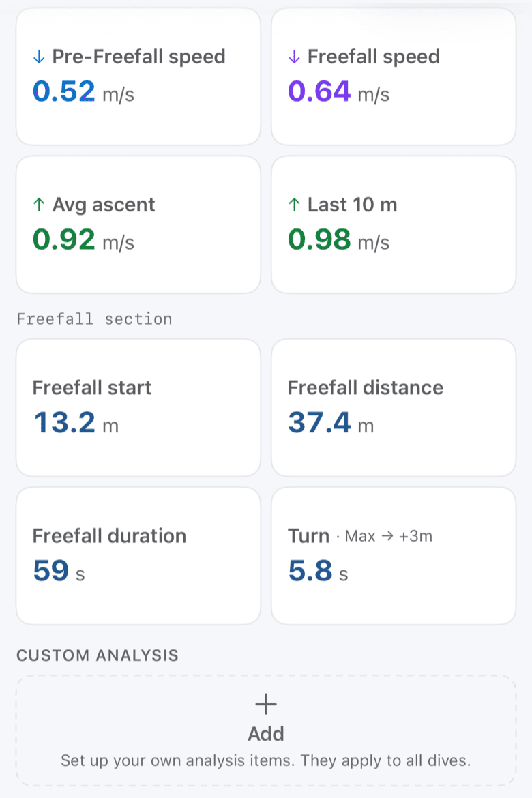Open the Freefall duration 59 s card
This screenshot has height=798, width=532.
pos(138,556)
